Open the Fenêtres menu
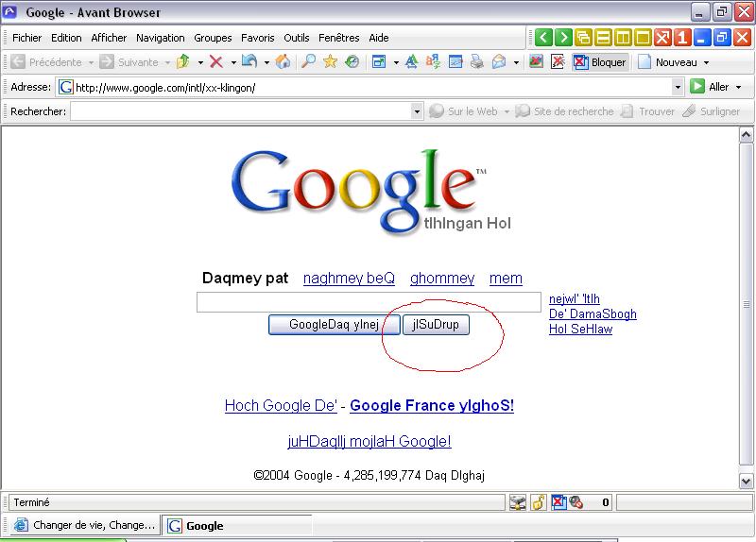The image size is (756, 542). [x=338, y=38]
